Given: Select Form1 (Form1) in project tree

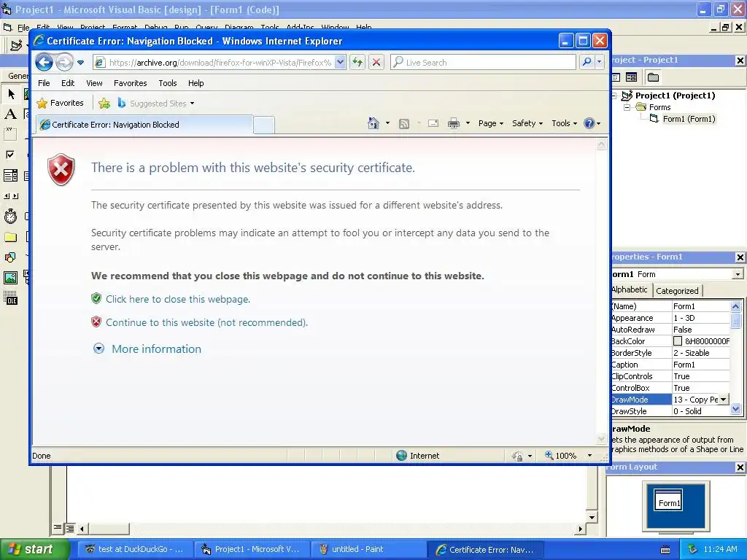Looking at the screenshot, I should click(689, 119).
